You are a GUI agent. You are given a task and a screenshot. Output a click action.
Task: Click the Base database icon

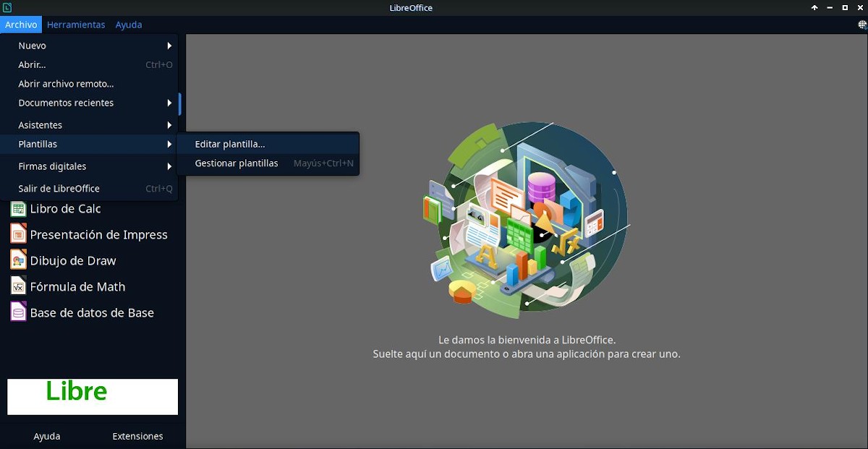click(18, 312)
